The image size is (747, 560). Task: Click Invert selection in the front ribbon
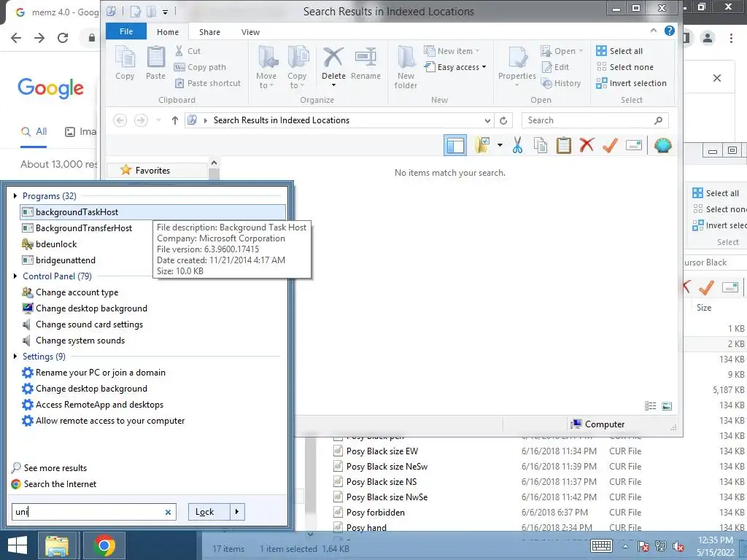click(632, 83)
